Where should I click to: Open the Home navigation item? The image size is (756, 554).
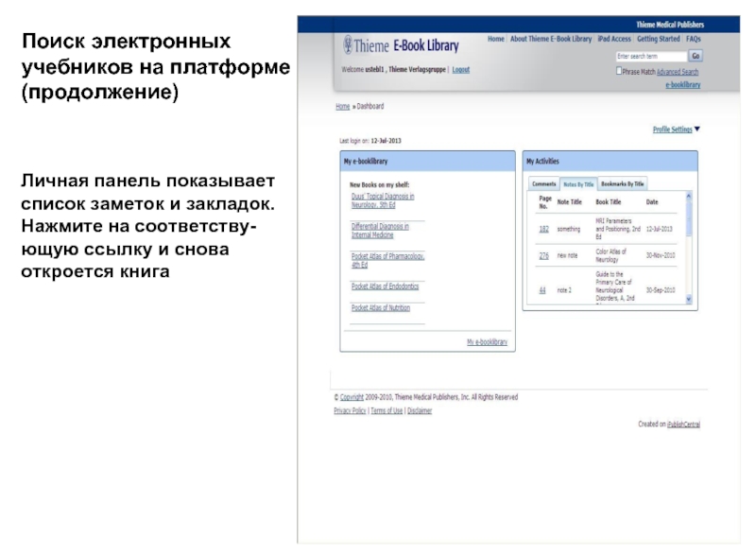coord(495,39)
